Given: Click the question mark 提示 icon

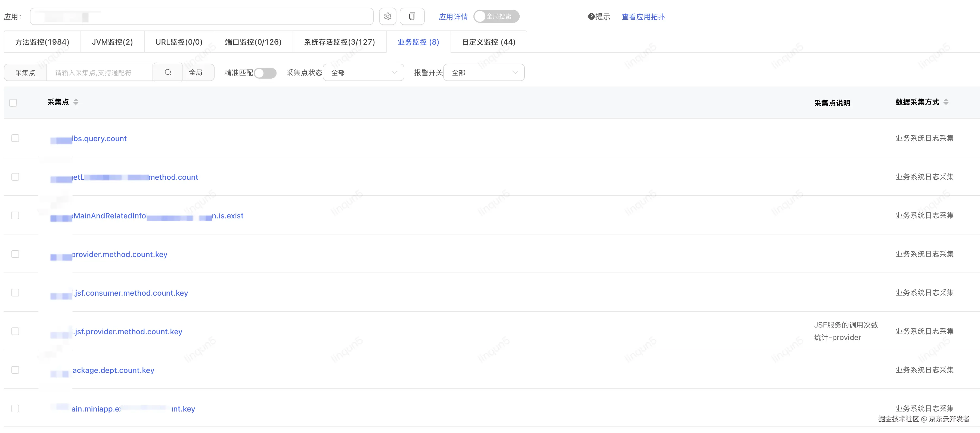Looking at the screenshot, I should (x=591, y=16).
